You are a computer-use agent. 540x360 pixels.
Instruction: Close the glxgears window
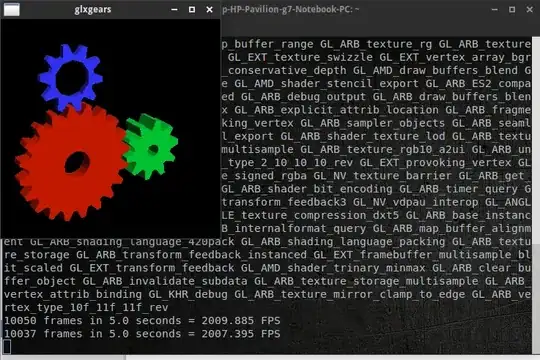[x=209, y=10]
